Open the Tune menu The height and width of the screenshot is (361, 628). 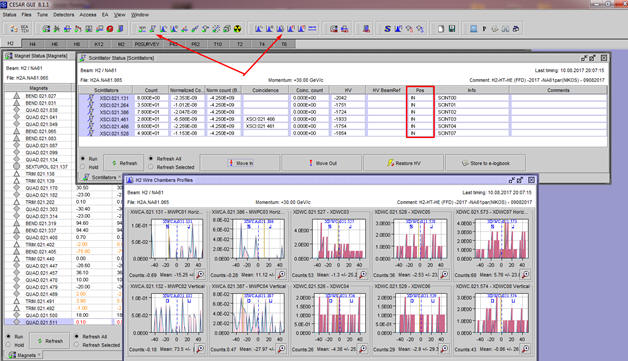point(42,15)
